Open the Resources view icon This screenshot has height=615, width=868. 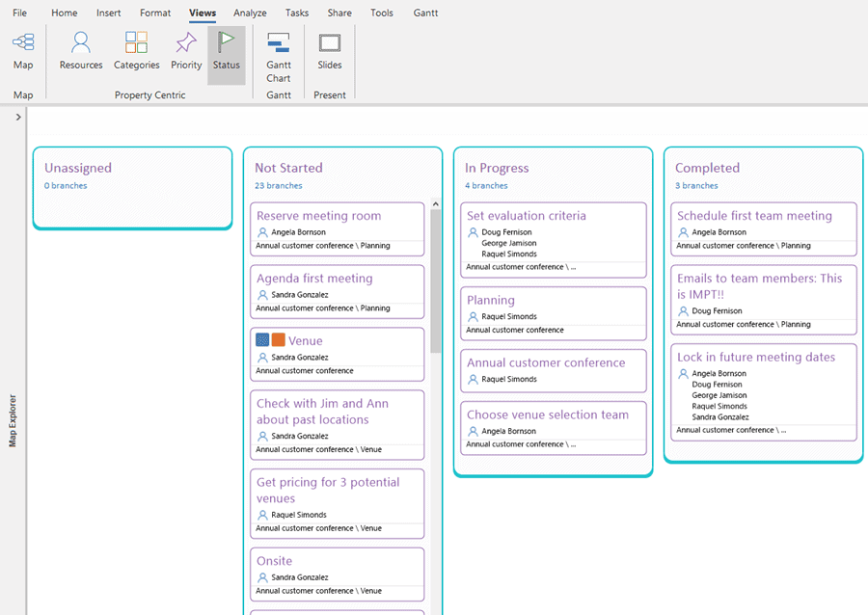point(81,42)
